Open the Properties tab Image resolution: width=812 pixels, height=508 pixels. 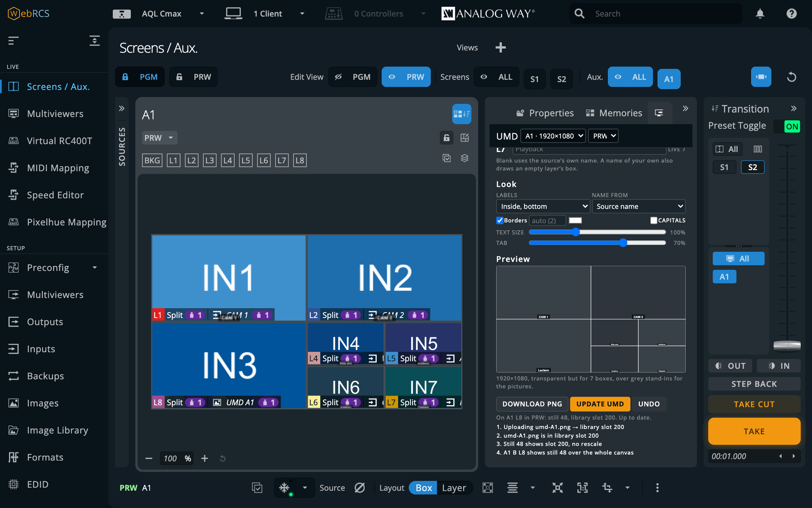point(545,113)
